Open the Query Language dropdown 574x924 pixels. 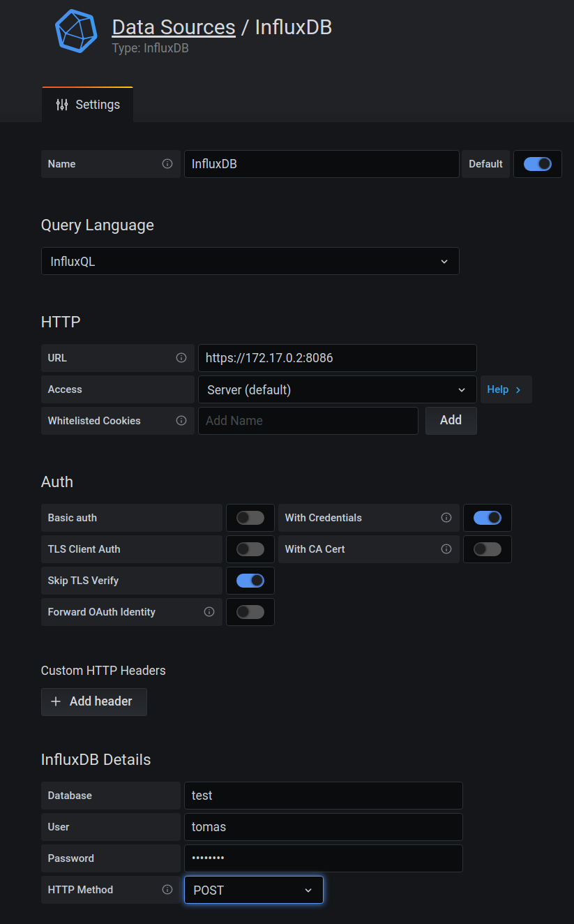point(250,261)
